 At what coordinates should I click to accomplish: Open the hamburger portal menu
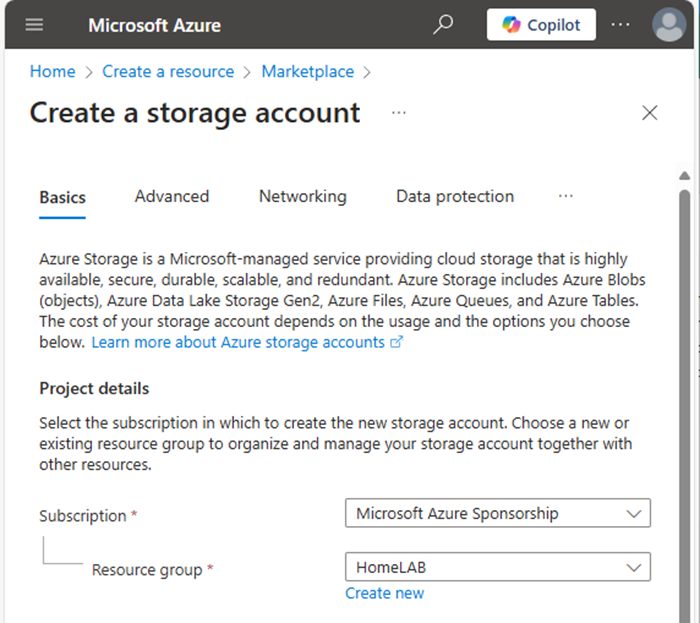coord(34,25)
